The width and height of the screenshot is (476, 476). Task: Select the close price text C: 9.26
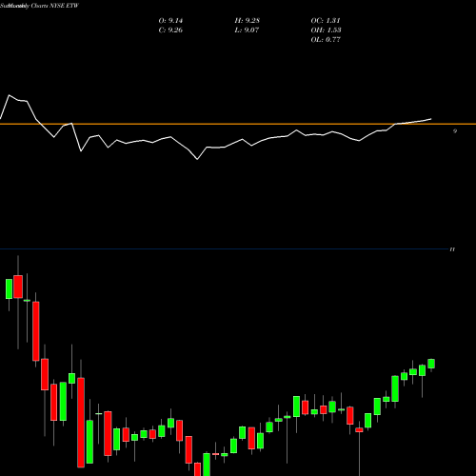pos(170,30)
